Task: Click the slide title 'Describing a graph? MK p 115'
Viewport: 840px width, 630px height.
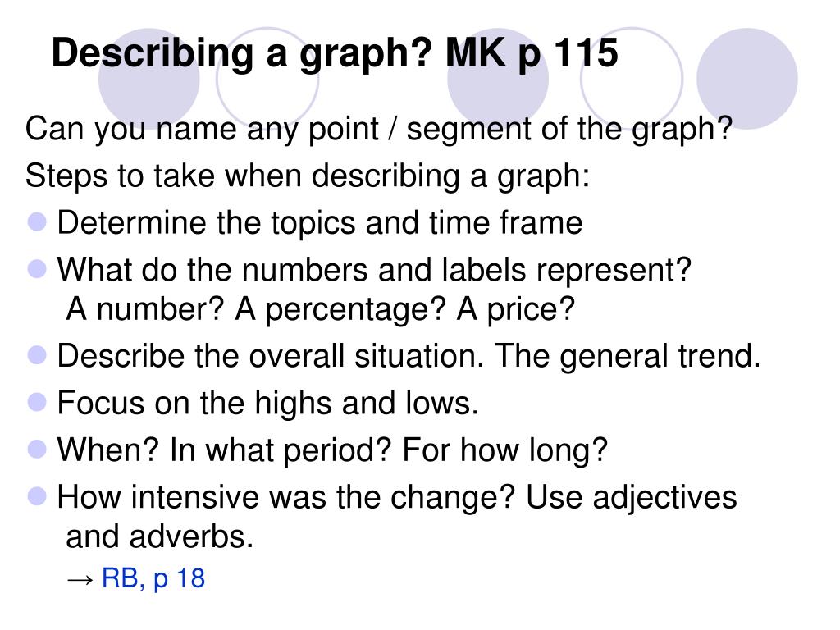Action: tap(335, 55)
